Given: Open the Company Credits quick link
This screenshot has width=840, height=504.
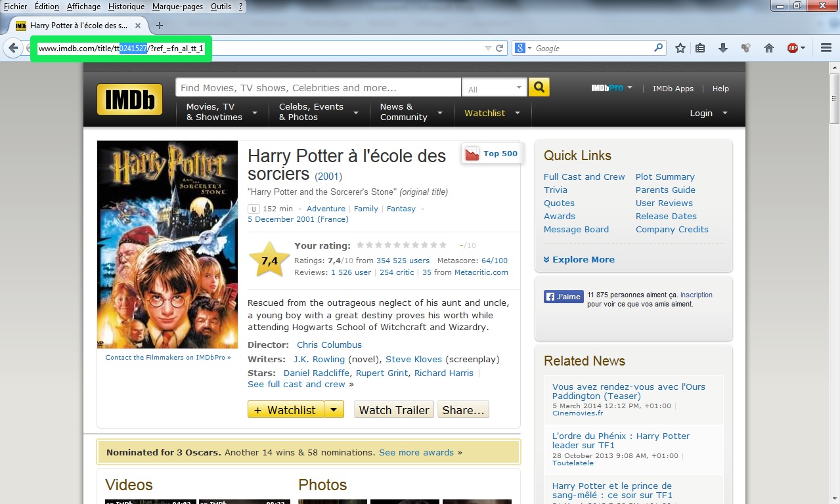Looking at the screenshot, I should click(672, 229).
